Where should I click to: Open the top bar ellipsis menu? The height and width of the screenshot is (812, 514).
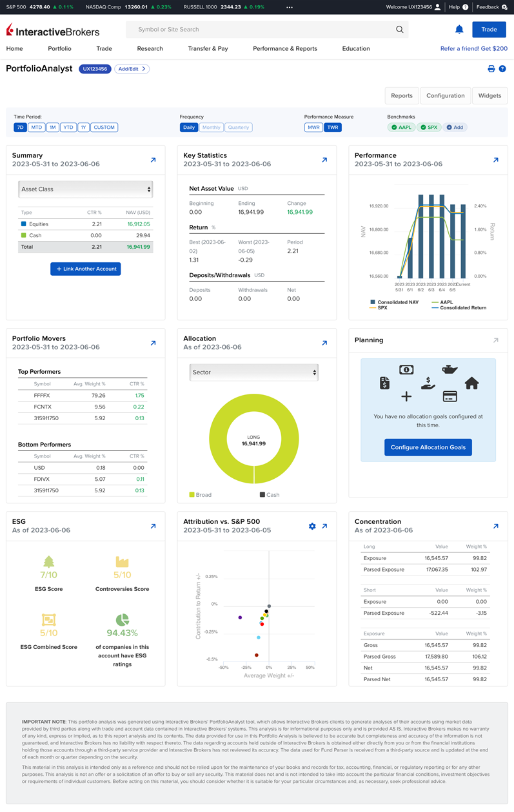[290, 7]
